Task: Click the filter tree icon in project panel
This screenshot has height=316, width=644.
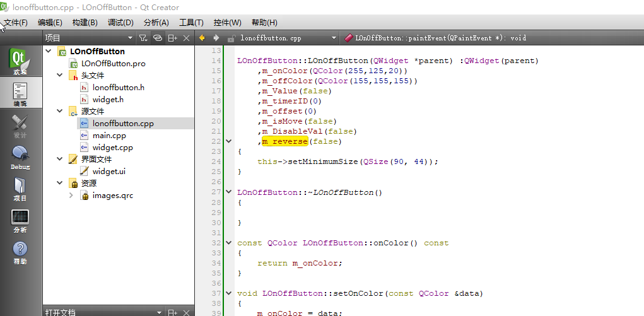Action: 143,38
